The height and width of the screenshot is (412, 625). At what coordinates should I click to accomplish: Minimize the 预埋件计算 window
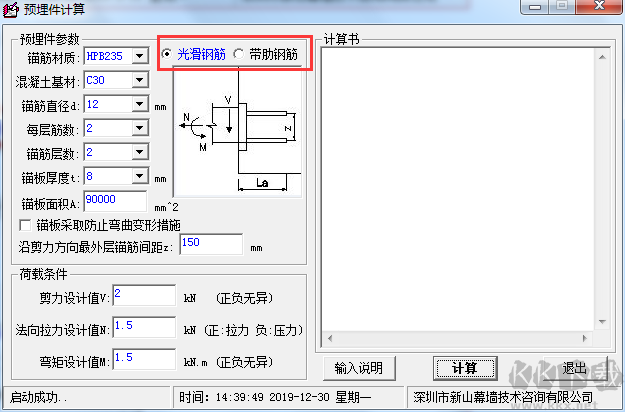click(535, 7)
